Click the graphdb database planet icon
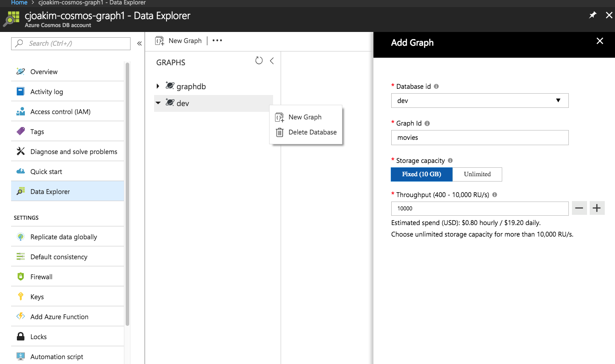Screen dimensions: 615x364 [x=170, y=86]
